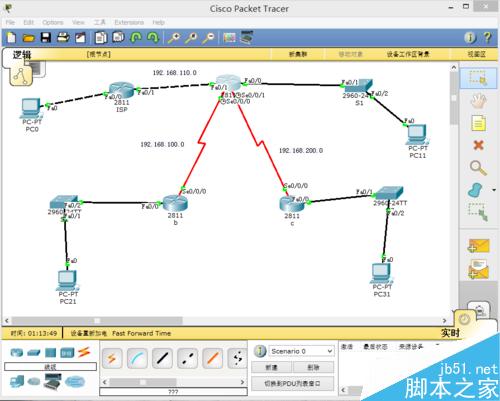Click the Zoom In magnifier icon
The image size is (500, 401).
click(x=174, y=38)
